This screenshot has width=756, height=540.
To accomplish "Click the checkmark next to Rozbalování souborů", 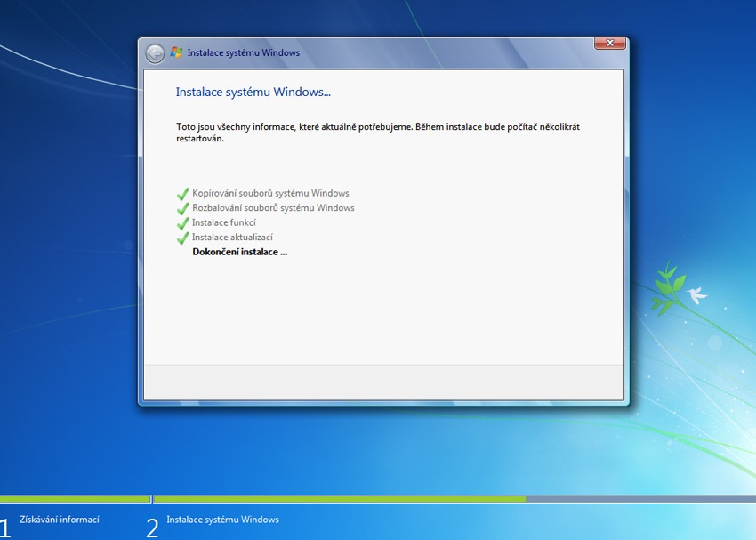I will (x=182, y=208).
